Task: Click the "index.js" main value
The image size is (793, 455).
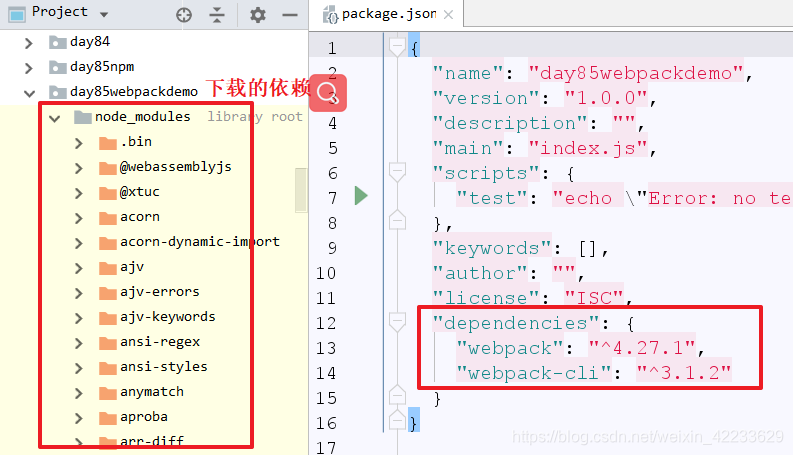Action: (588, 148)
